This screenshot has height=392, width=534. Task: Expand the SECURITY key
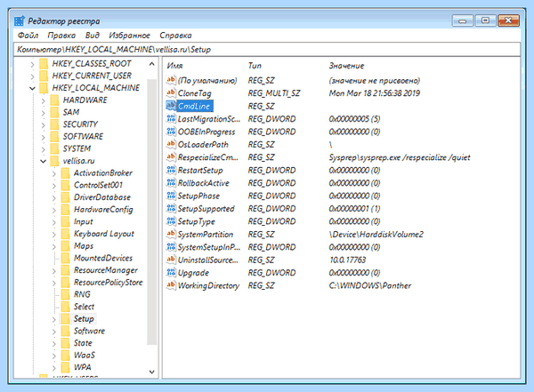tap(44, 124)
